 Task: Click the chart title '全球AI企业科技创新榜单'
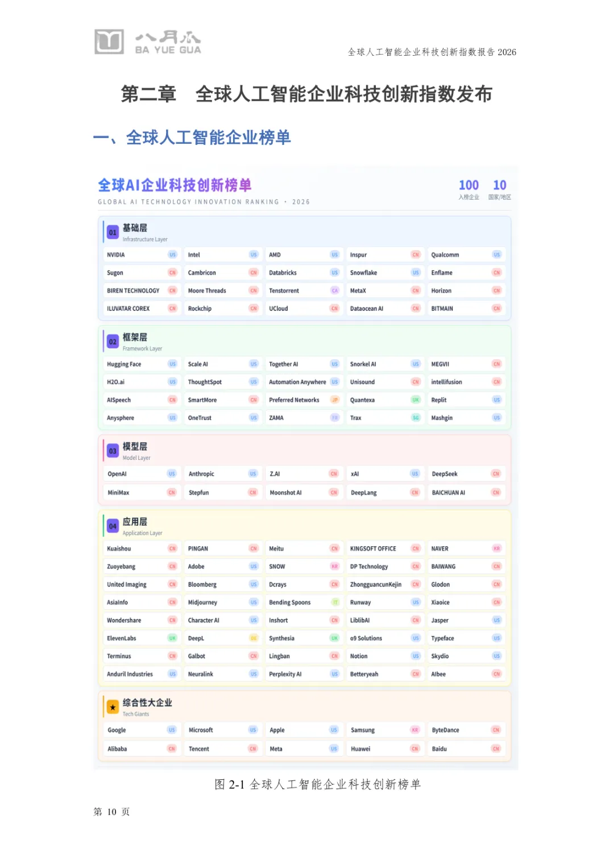(175, 185)
